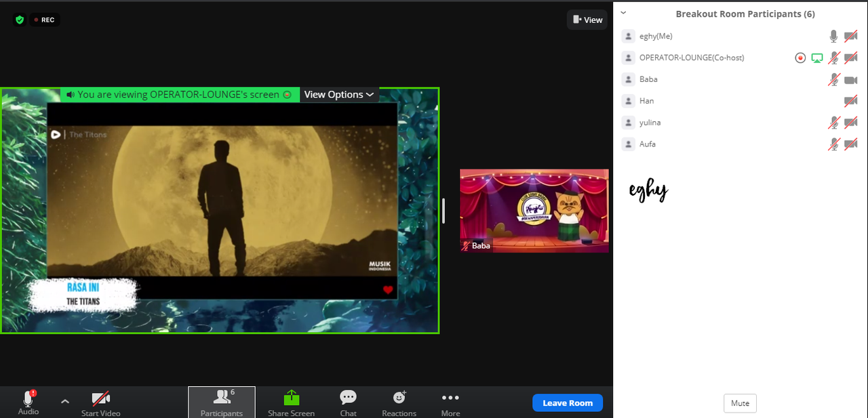Click yulina's camera off icon
The height and width of the screenshot is (418, 868).
click(850, 123)
